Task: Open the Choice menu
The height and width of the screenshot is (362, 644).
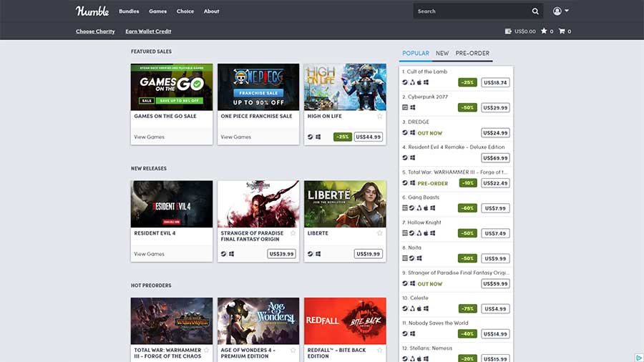Action: point(185,11)
